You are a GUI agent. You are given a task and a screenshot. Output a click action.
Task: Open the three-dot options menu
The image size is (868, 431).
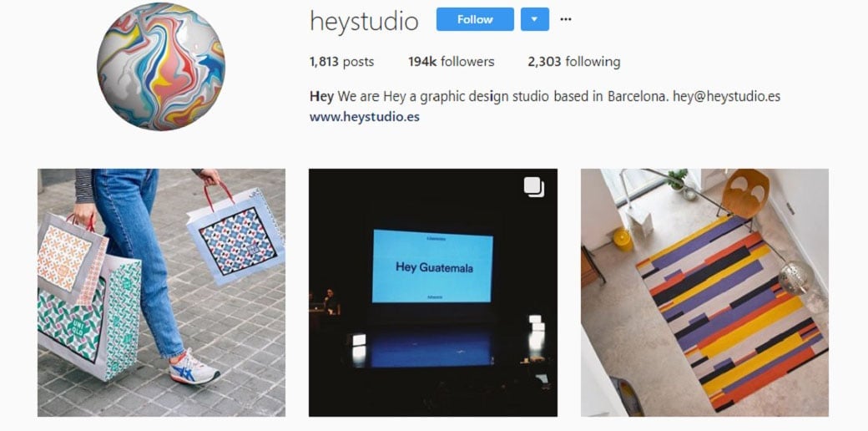565,19
